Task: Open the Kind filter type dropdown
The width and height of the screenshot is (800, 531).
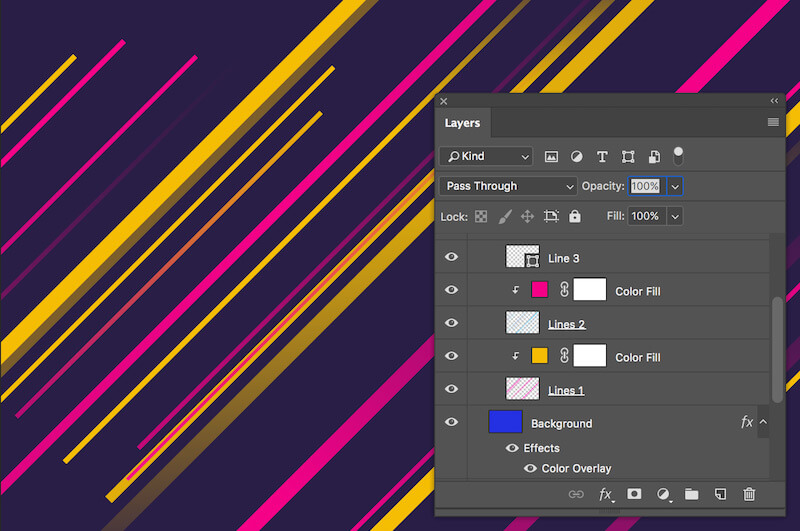Action: coord(486,157)
